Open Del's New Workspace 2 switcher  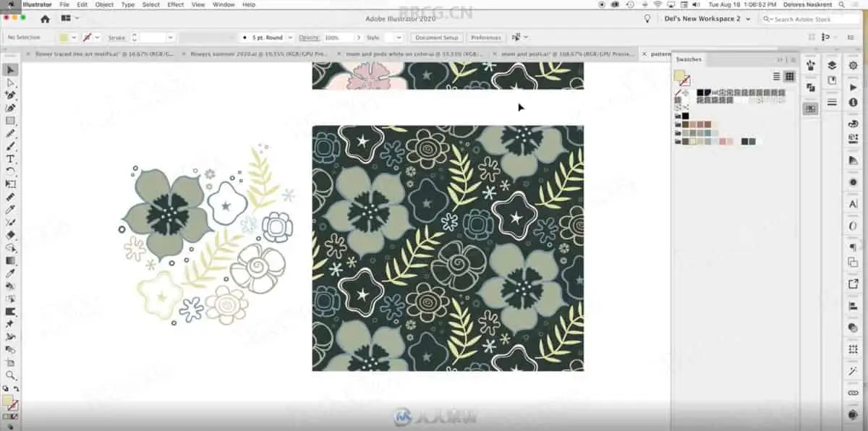click(x=707, y=19)
